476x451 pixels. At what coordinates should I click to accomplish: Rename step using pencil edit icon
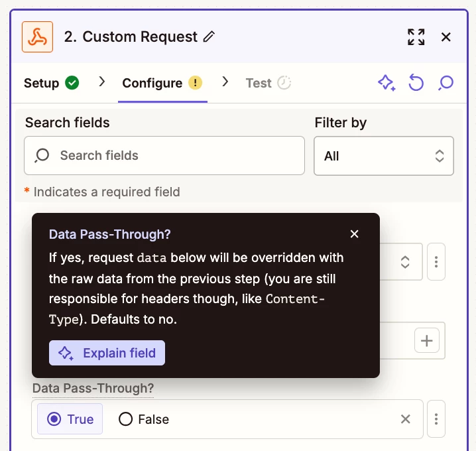point(209,36)
